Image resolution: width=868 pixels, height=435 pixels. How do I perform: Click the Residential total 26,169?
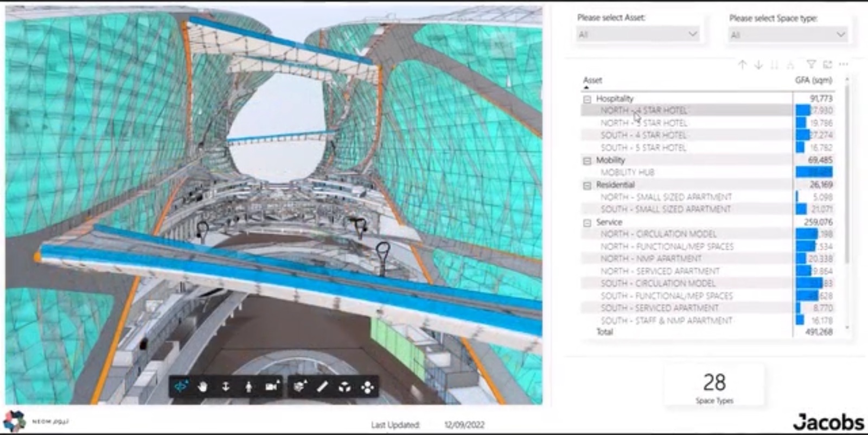tap(821, 185)
